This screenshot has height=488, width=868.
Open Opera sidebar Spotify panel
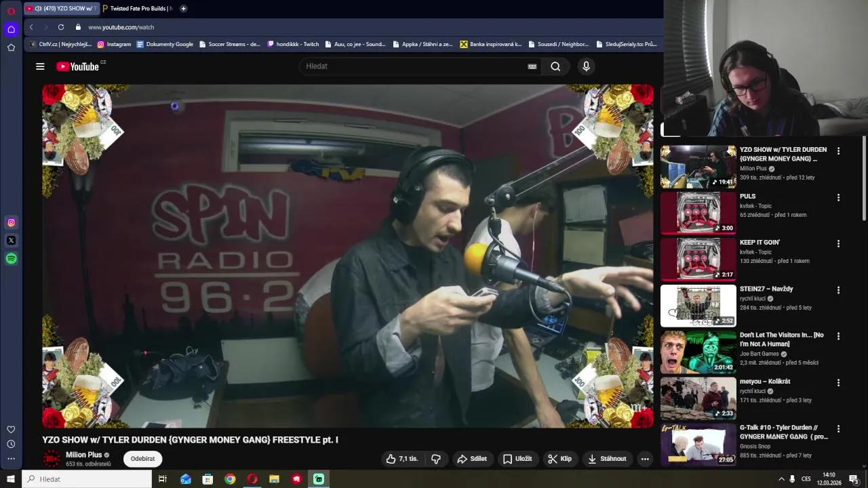tap(11, 258)
